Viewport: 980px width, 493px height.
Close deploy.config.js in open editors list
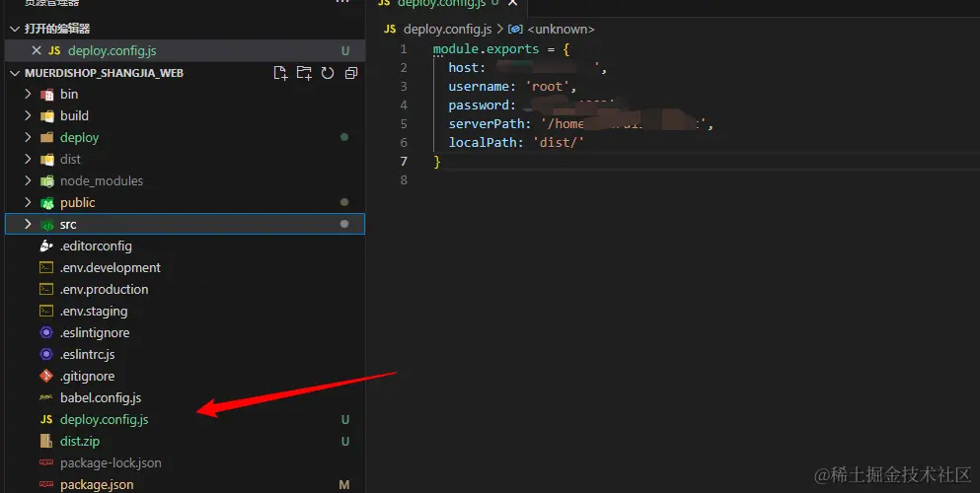37,50
